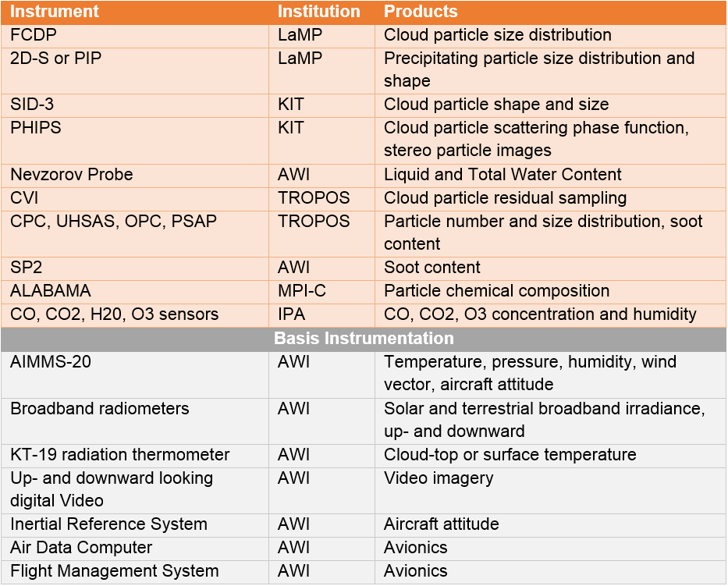Select the MPI-C institution cell
728x586 pixels.
302,291
